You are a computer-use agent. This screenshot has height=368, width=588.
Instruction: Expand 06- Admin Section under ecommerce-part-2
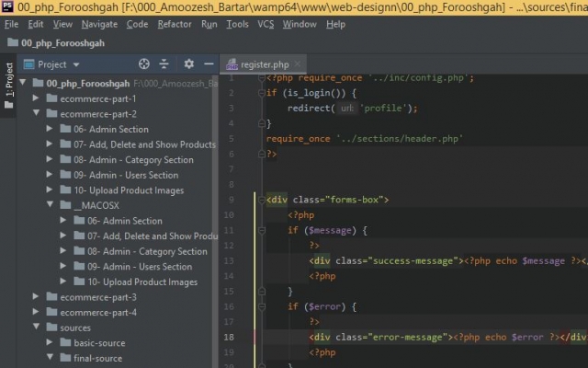49,129
